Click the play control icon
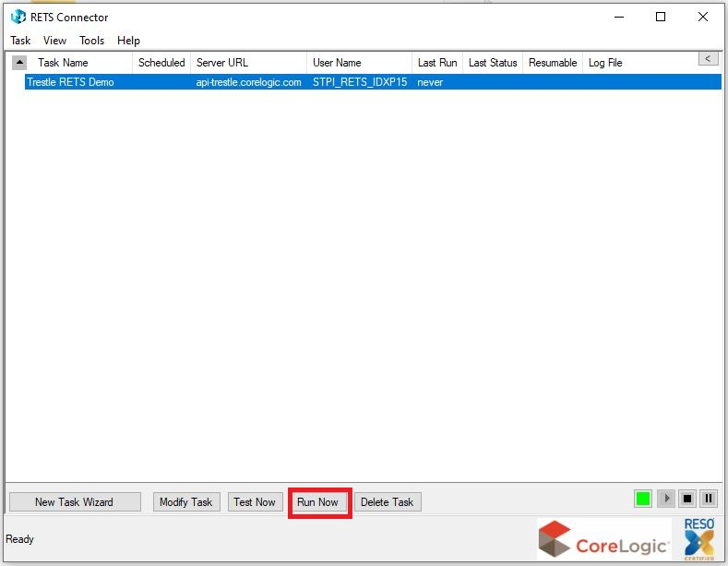Viewport: 728px width, 566px height. click(x=666, y=500)
